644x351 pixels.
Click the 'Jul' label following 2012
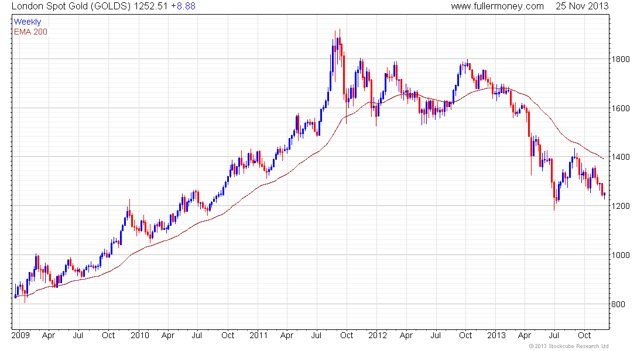coord(436,335)
